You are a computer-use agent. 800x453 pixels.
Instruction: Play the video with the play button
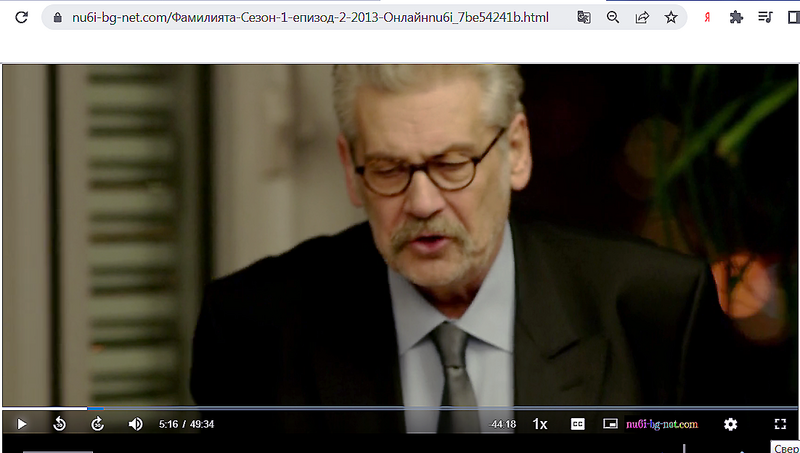(21, 424)
